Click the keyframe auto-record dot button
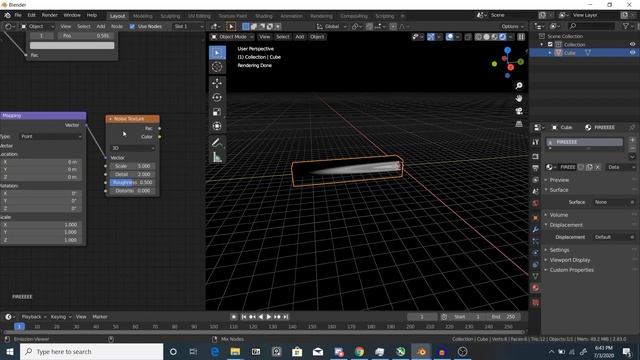 [x=234, y=317]
